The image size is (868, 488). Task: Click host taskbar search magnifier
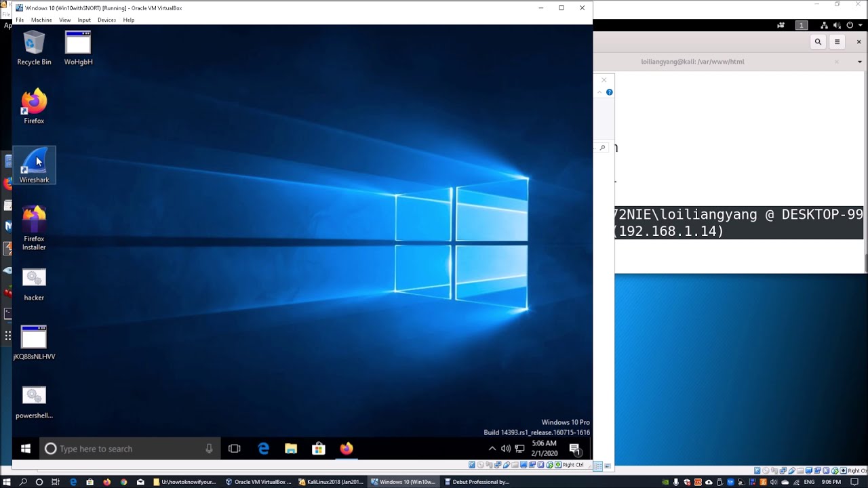coord(23,482)
